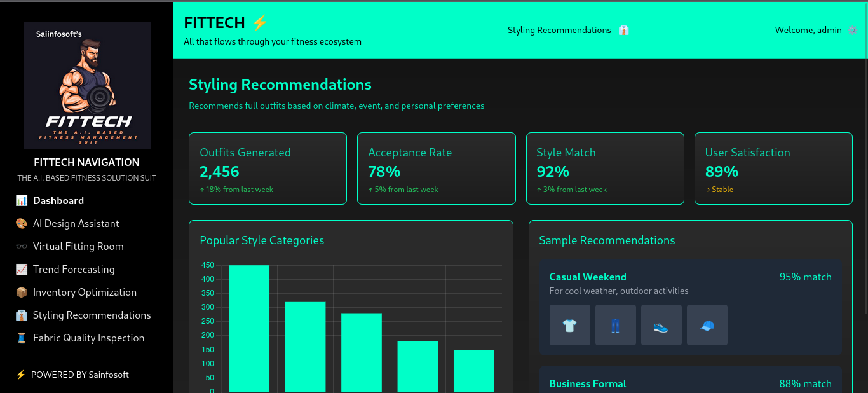Select the Outfits Generated stat card
The width and height of the screenshot is (868, 393).
pyautogui.click(x=268, y=169)
